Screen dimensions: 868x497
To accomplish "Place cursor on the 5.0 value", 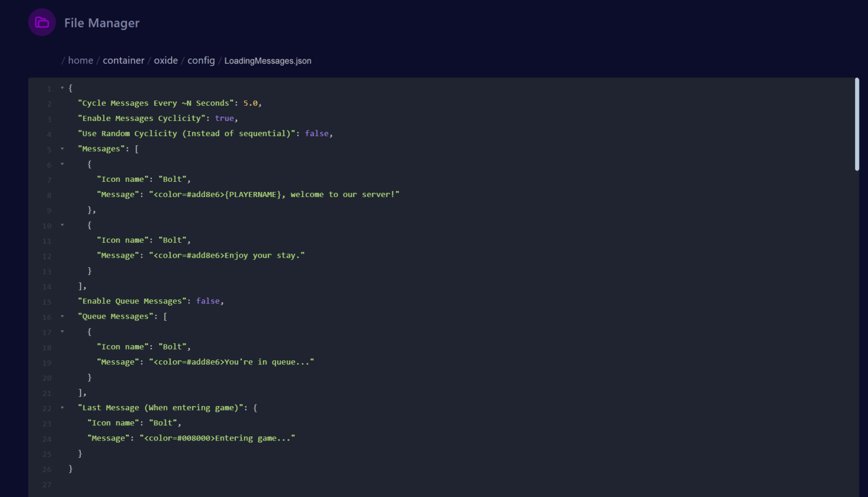I will pos(250,103).
